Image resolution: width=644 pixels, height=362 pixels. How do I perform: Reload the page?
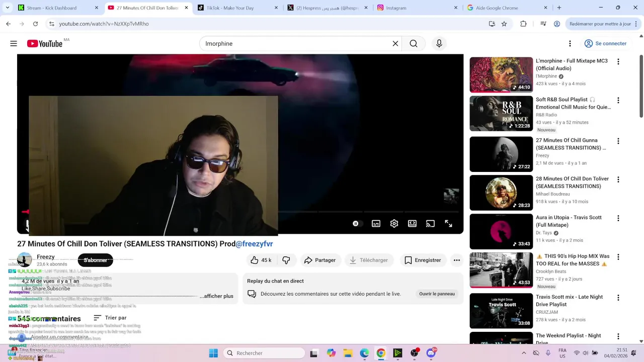(35, 24)
